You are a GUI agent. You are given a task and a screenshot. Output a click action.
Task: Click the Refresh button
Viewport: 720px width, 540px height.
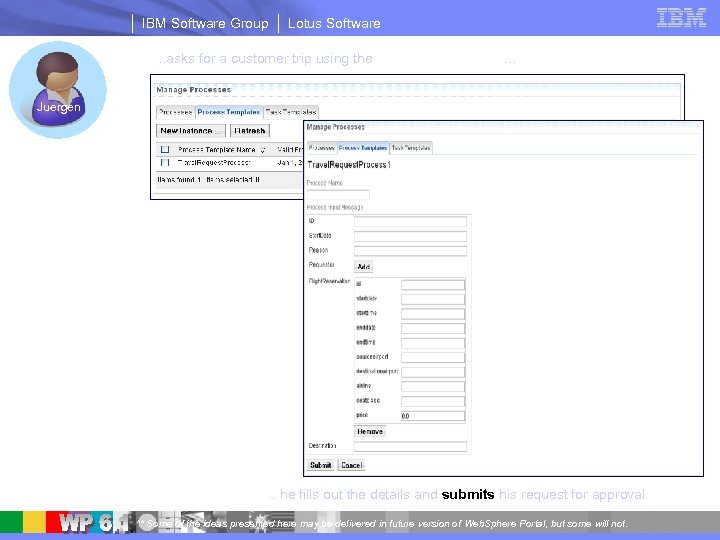[x=249, y=131]
